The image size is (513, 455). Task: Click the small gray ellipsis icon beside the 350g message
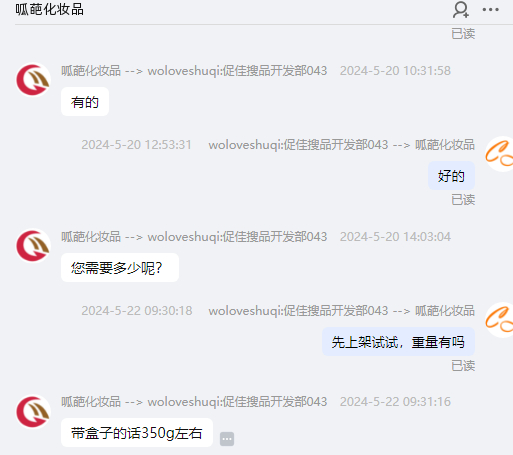pos(227,439)
